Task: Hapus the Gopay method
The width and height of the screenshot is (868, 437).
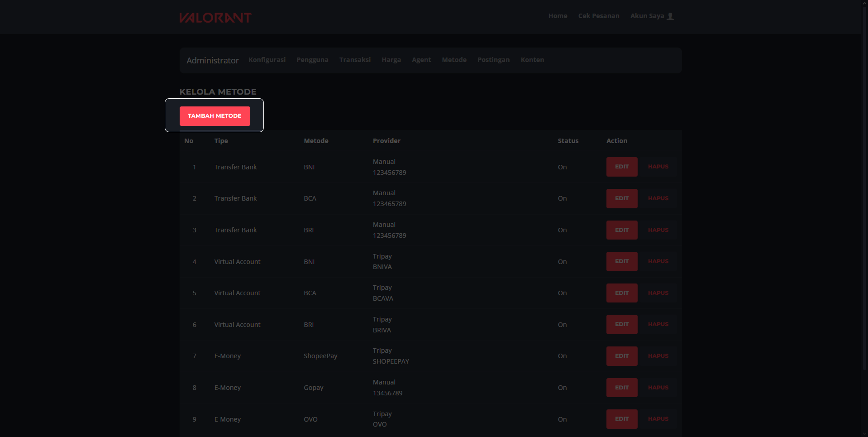Action: pos(658,388)
